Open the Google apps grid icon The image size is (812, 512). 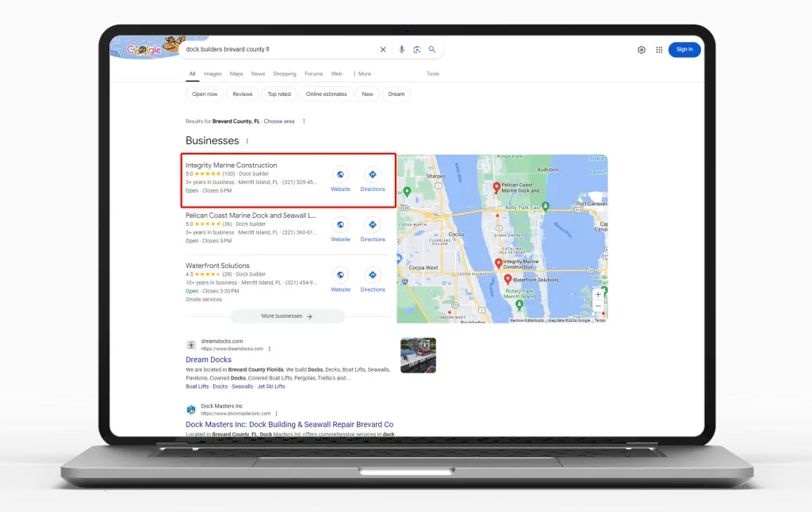(x=659, y=50)
